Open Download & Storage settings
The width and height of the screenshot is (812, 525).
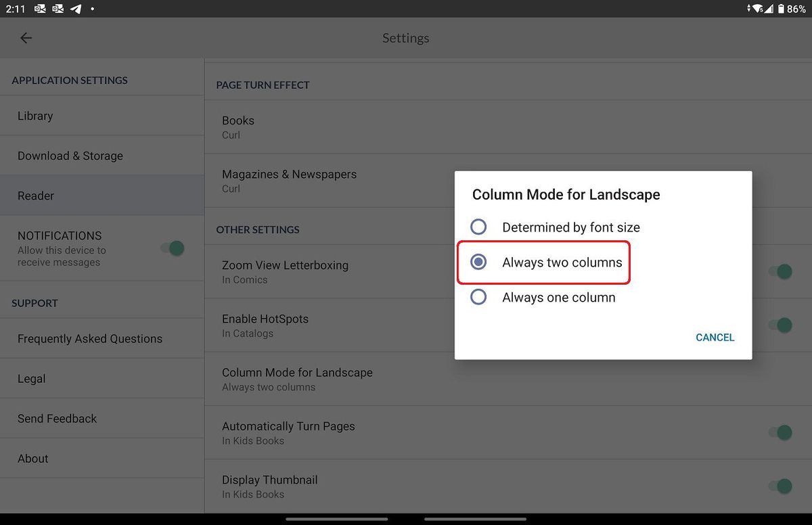click(102, 156)
